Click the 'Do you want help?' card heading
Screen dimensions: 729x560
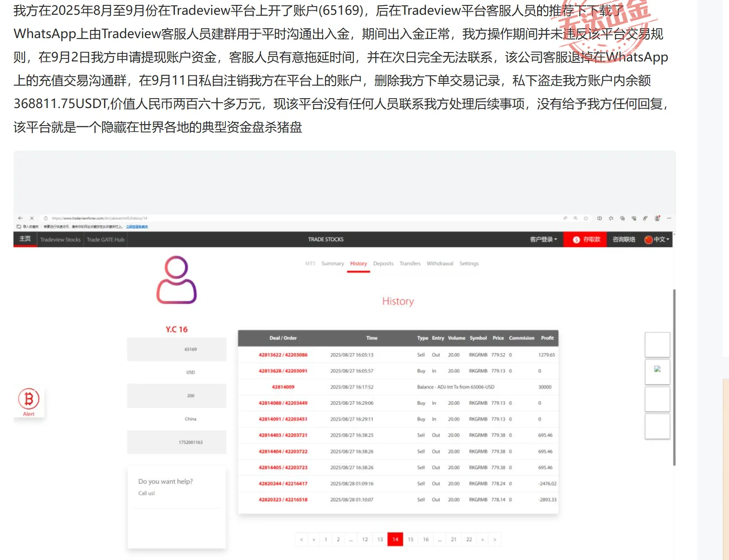click(x=165, y=482)
